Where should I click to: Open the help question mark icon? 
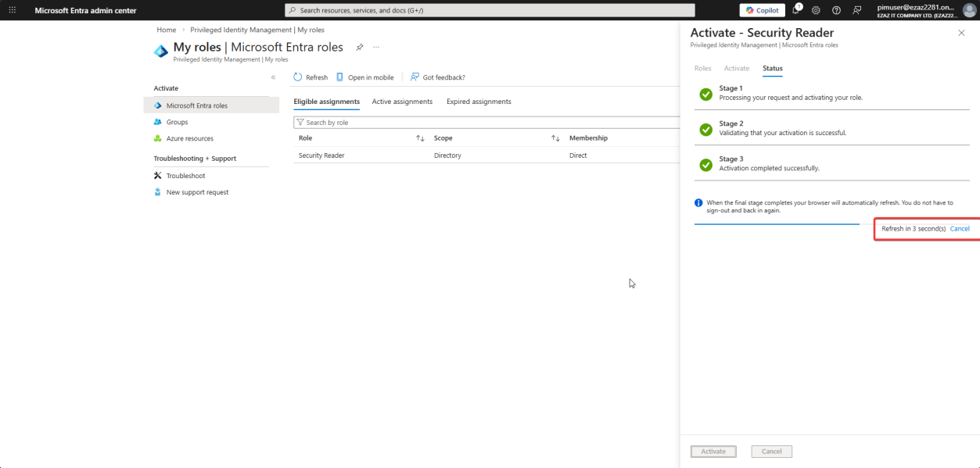coord(836,10)
